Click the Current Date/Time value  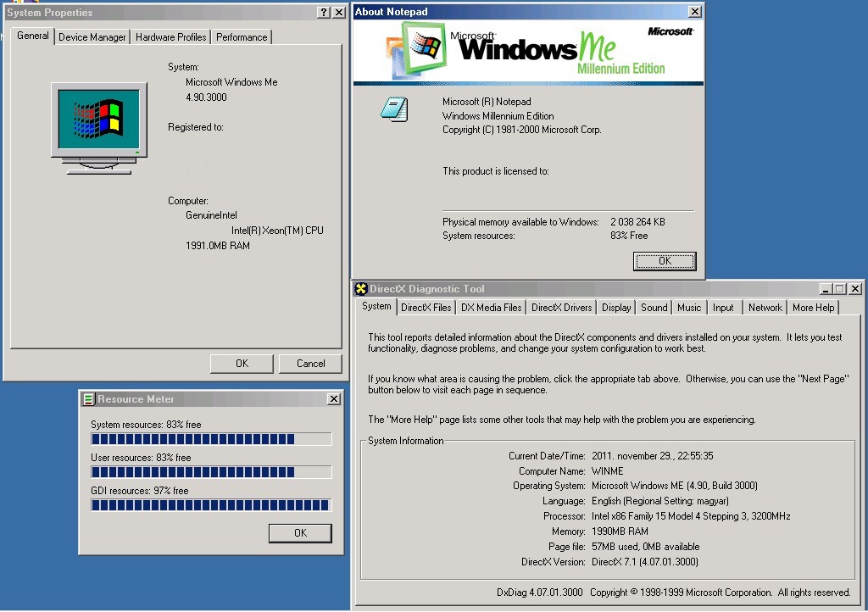[x=652, y=456]
